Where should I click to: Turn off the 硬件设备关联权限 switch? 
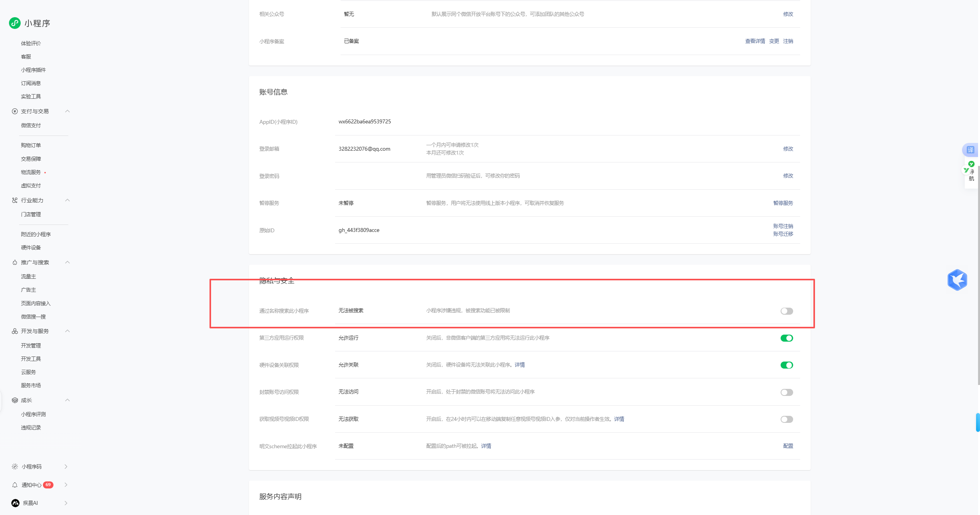coord(786,365)
